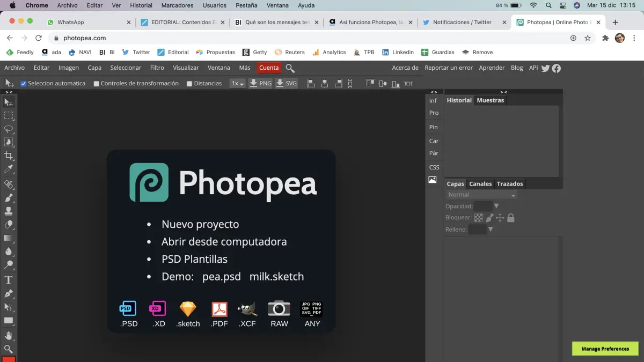Enable the Controles de transformación checkbox
The width and height of the screenshot is (644, 362).
pos(97,84)
